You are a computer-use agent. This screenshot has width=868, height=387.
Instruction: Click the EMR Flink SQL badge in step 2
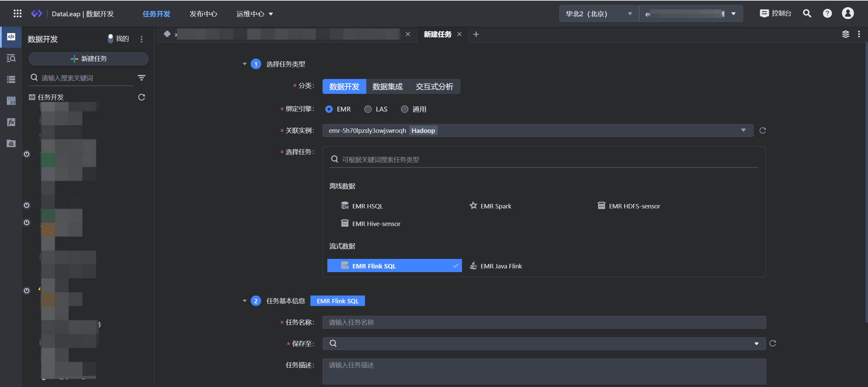tap(337, 301)
